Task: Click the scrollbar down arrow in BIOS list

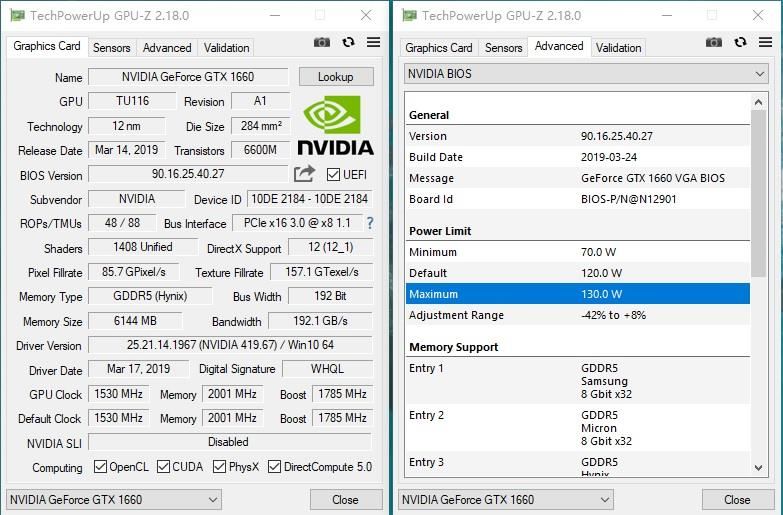Action: (759, 467)
